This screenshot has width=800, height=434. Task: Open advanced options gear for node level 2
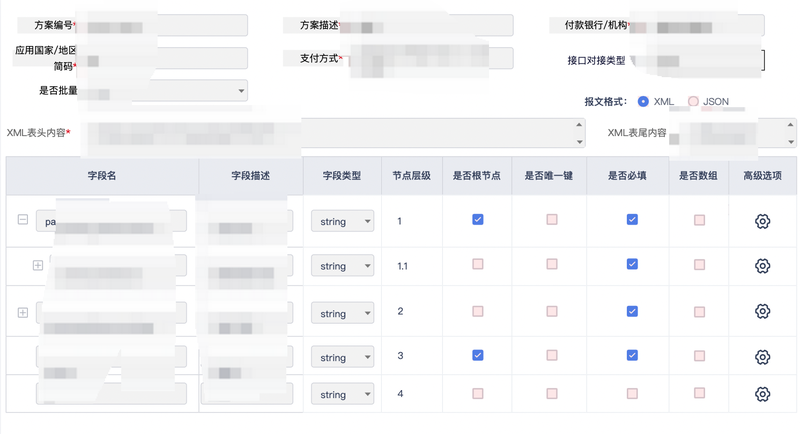pos(762,311)
